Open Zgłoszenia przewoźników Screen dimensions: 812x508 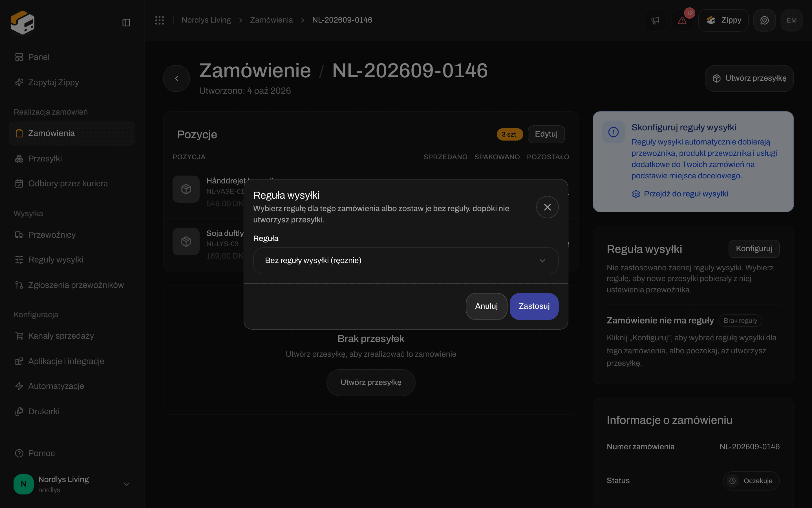(x=72, y=285)
